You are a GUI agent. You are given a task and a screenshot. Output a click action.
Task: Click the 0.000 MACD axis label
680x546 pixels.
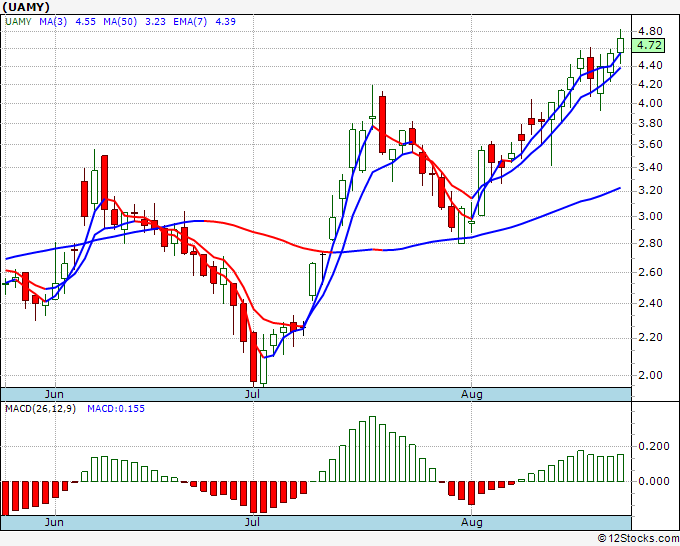coord(654,481)
